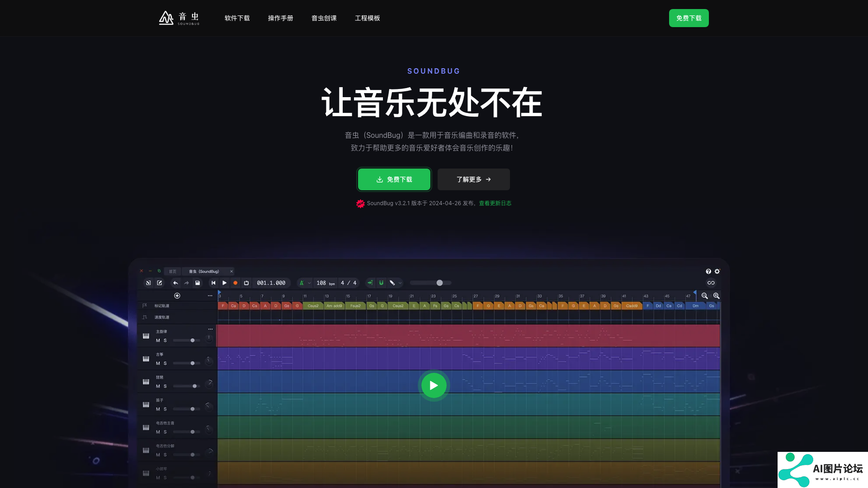Toggle the green metronome icon
Image resolution: width=868 pixels, height=488 pixels.
tap(302, 283)
